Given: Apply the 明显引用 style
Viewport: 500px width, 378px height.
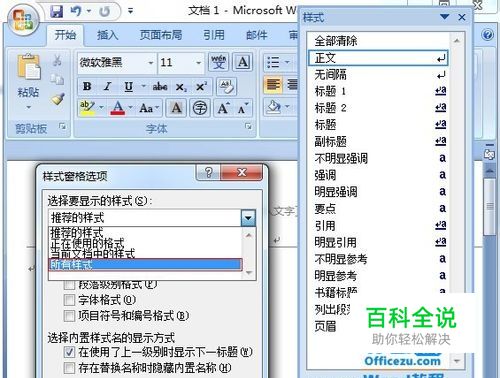Looking at the screenshot, I should [x=378, y=242].
